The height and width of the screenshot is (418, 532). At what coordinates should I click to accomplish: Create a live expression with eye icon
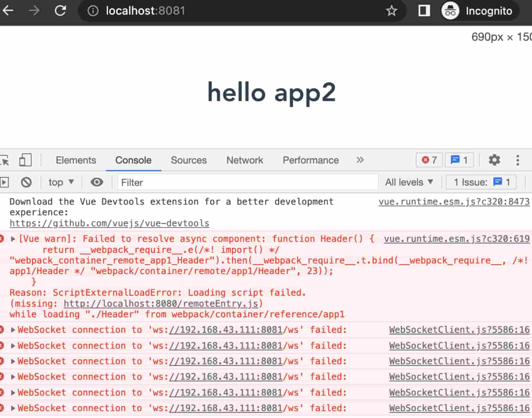point(97,183)
